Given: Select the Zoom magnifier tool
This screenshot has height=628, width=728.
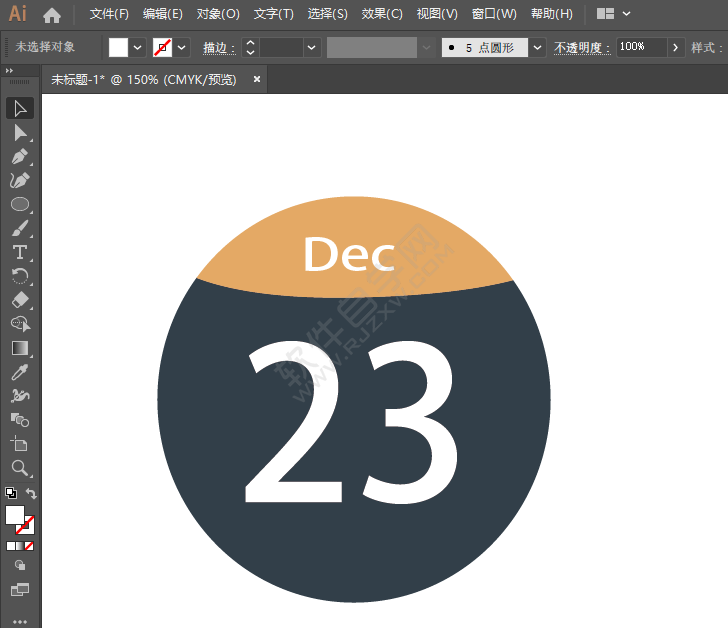Looking at the screenshot, I should pos(20,468).
